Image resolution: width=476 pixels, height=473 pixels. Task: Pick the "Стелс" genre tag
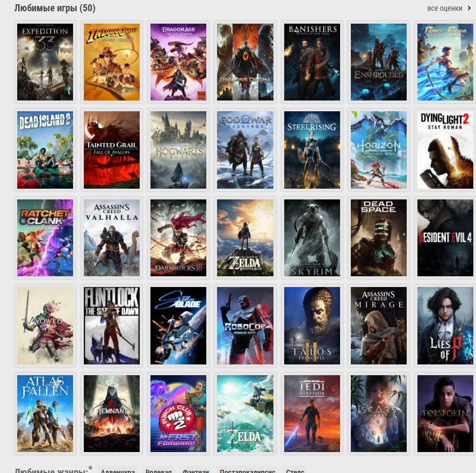pyautogui.click(x=295, y=470)
